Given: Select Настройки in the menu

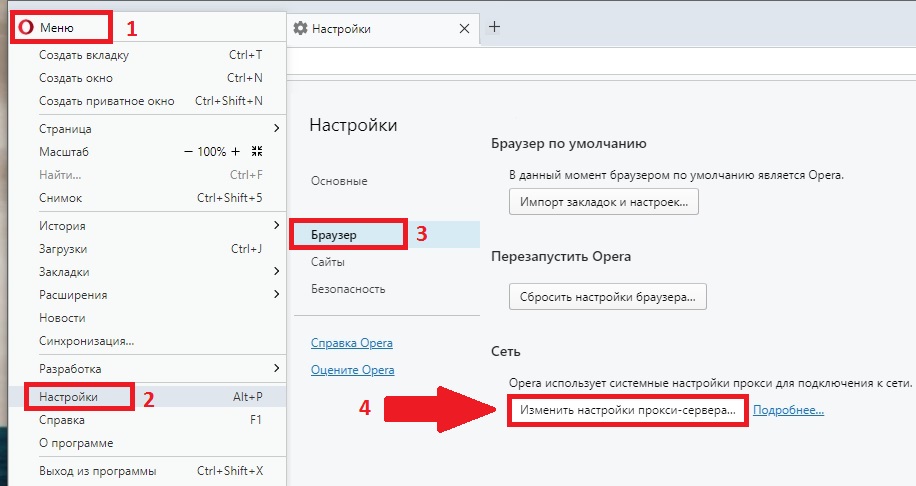Looking at the screenshot, I should (x=69, y=397).
